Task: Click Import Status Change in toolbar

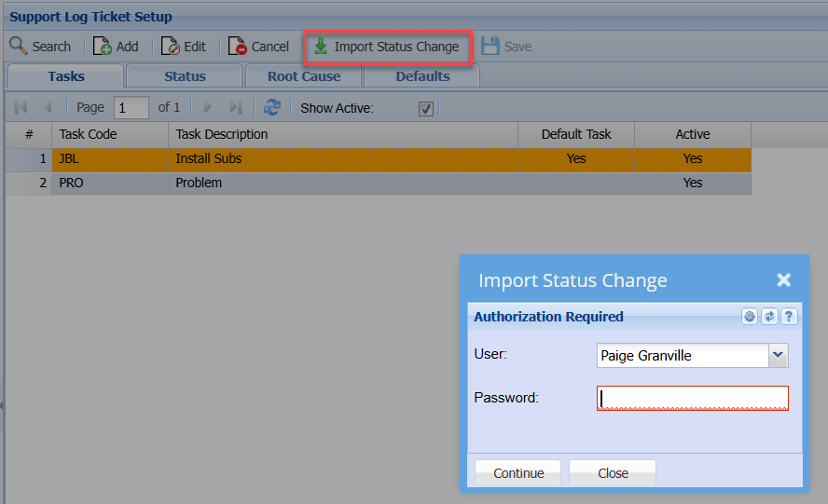Action: pyautogui.click(x=387, y=47)
